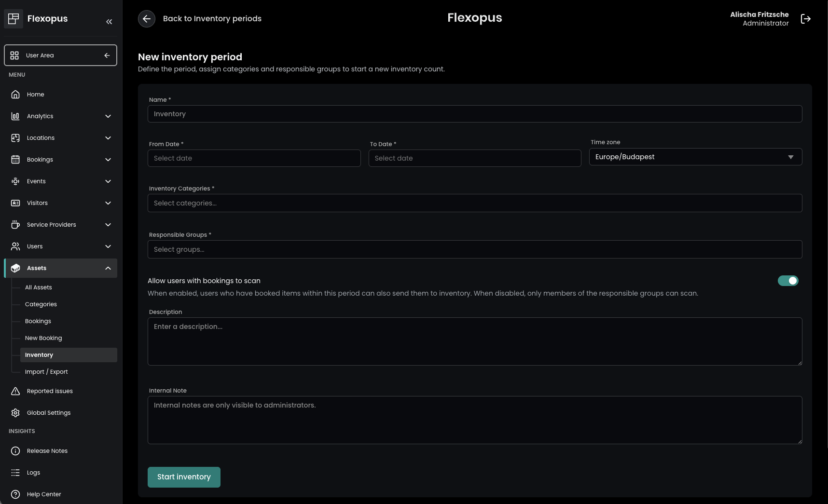Expand the Events menu chevron
Screen dimensions: 828x504
pyautogui.click(x=108, y=181)
